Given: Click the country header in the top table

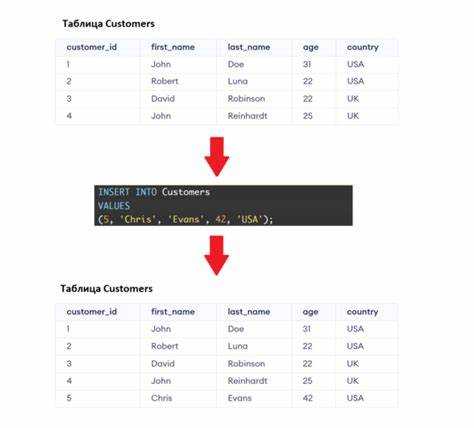Looking at the screenshot, I should (x=363, y=47).
